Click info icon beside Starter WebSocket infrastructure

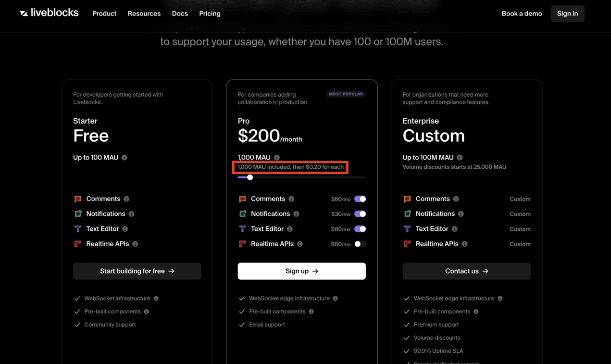[x=156, y=298]
